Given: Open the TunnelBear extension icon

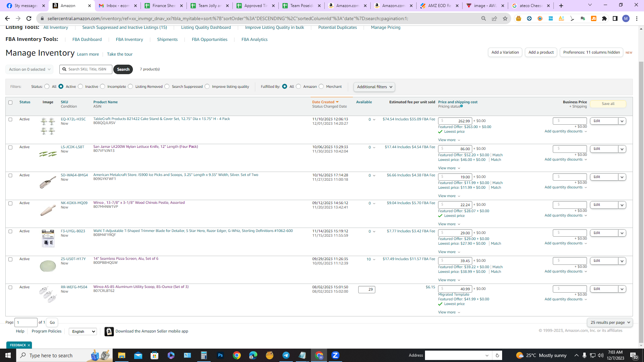Looking at the screenshot, I should click(x=519, y=18).
